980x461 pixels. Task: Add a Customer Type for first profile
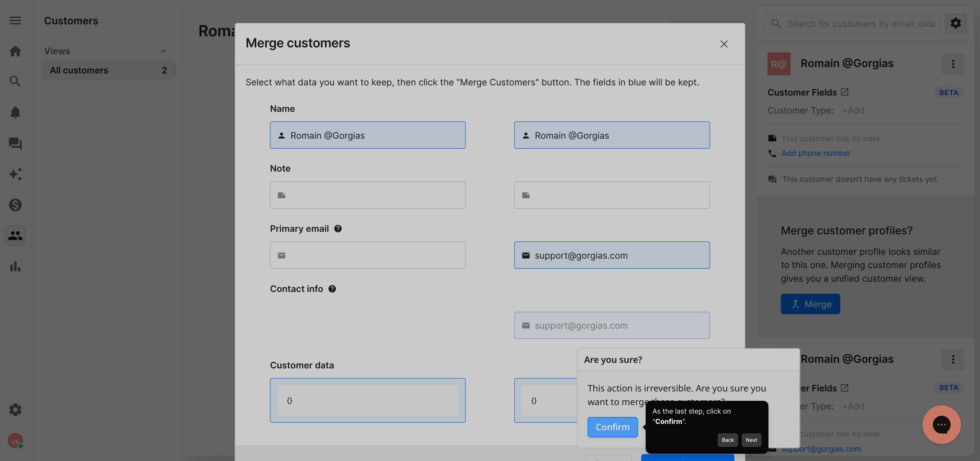tap(853, 111)
